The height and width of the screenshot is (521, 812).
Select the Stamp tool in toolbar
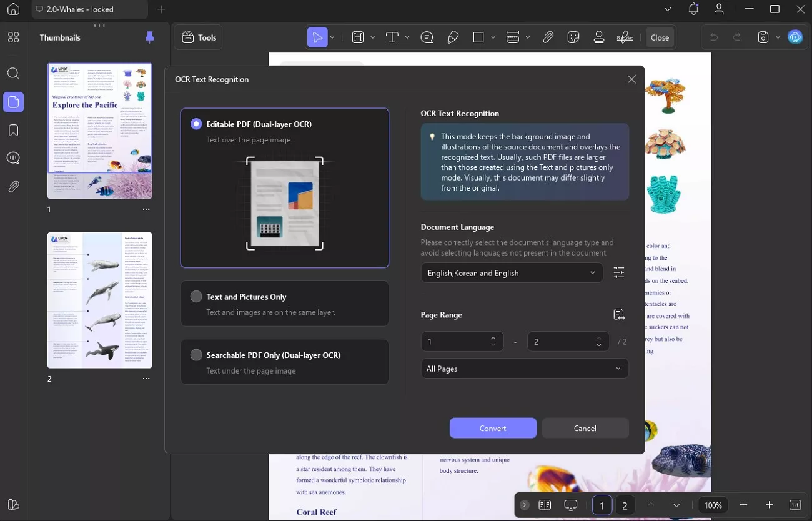coord(599,37)
